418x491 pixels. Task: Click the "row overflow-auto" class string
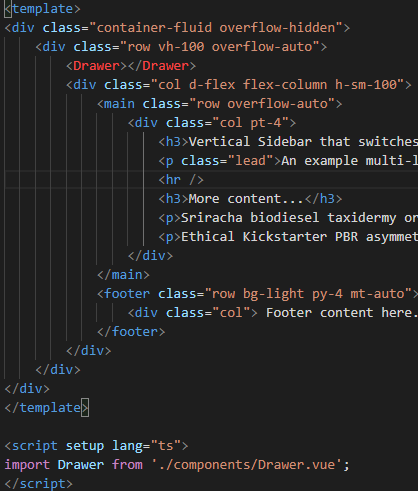tap(262, 104)
